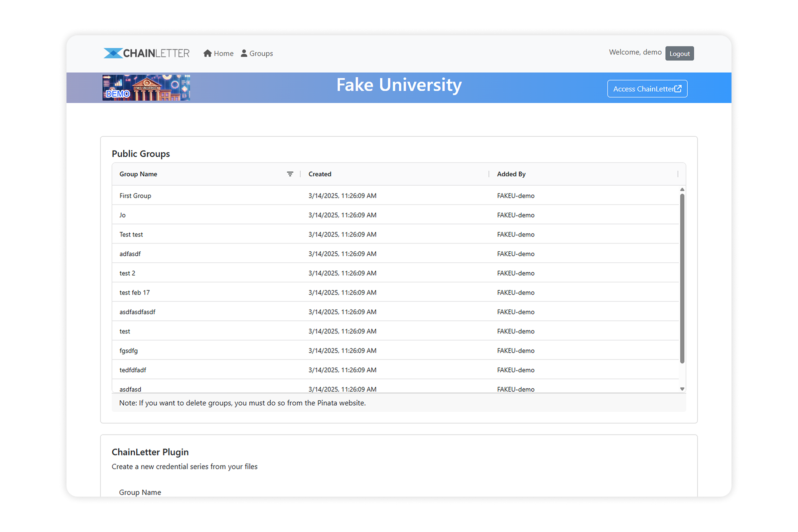Image resolution: width=798 pixels, height=532 pixels.
Task: Open the Group Name column filter menu
Action: [290, 174]
